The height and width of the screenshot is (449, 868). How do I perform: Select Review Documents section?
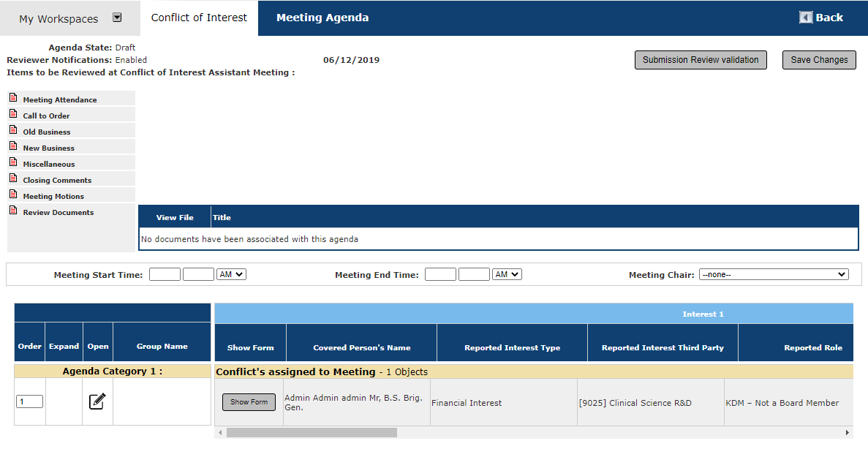58,212
